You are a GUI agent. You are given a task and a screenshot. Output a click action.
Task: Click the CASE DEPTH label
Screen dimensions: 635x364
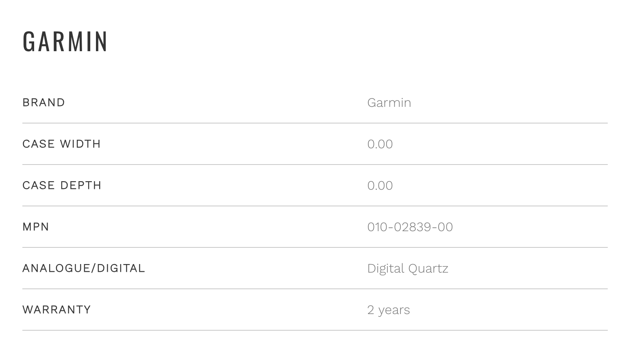[x=62, y=185]
